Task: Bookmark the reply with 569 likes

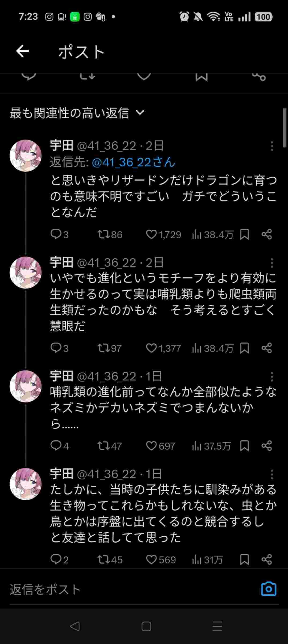Action: 244,560
